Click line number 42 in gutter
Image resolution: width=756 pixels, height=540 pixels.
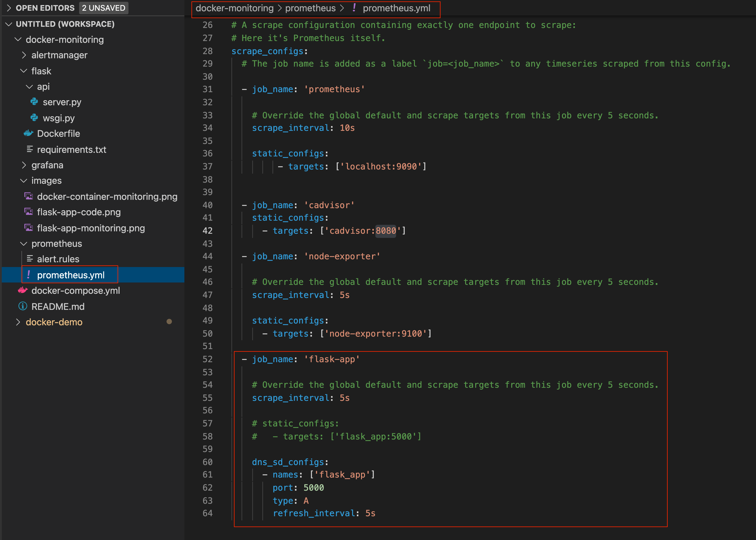pyautogui.click(x=207, y=231)
